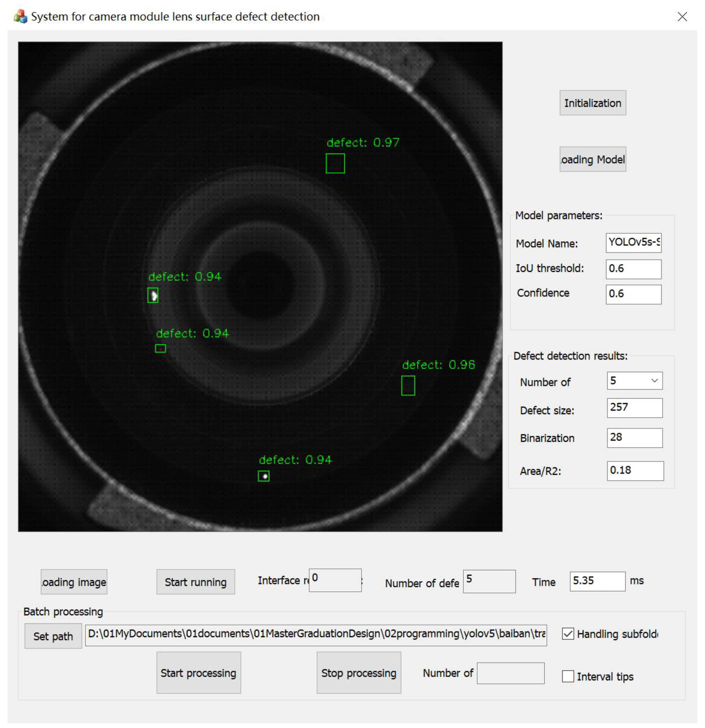Click the Initialization button
This screenshot has width=705, height=728.
[x=593, y=103]
